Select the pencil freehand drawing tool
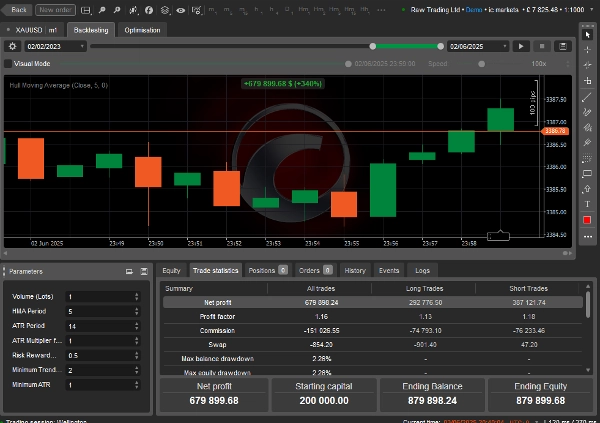Viewport: 600px width, 423px height. (587, 112)
